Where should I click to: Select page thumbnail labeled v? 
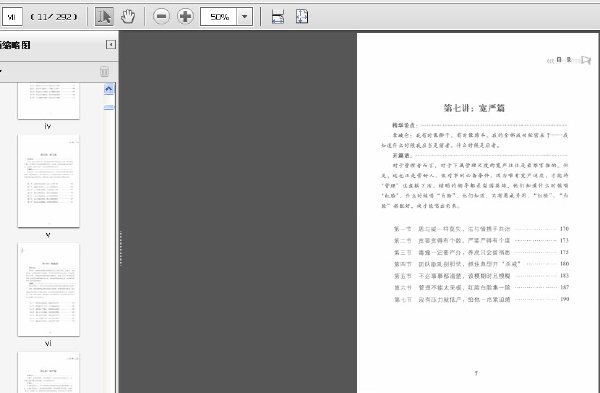tap(49, 181)
